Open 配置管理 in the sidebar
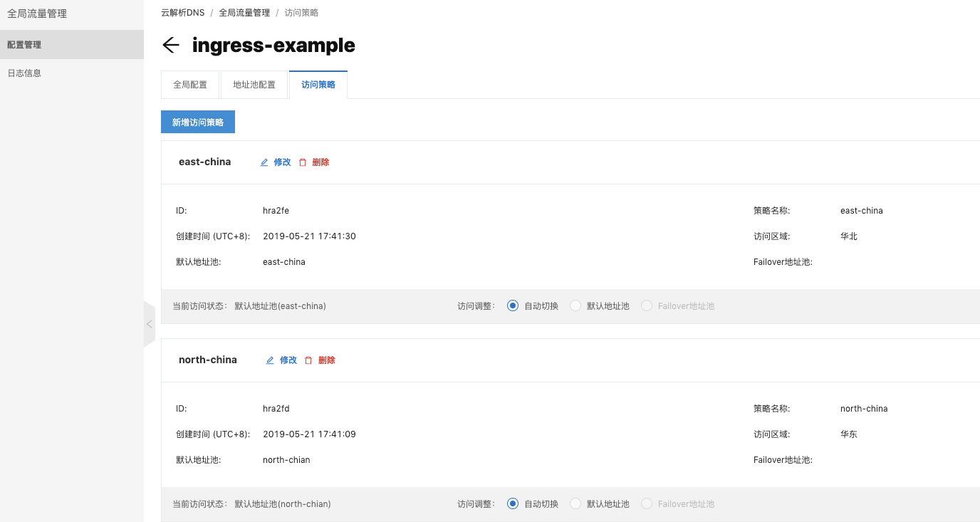 [24, 45]
